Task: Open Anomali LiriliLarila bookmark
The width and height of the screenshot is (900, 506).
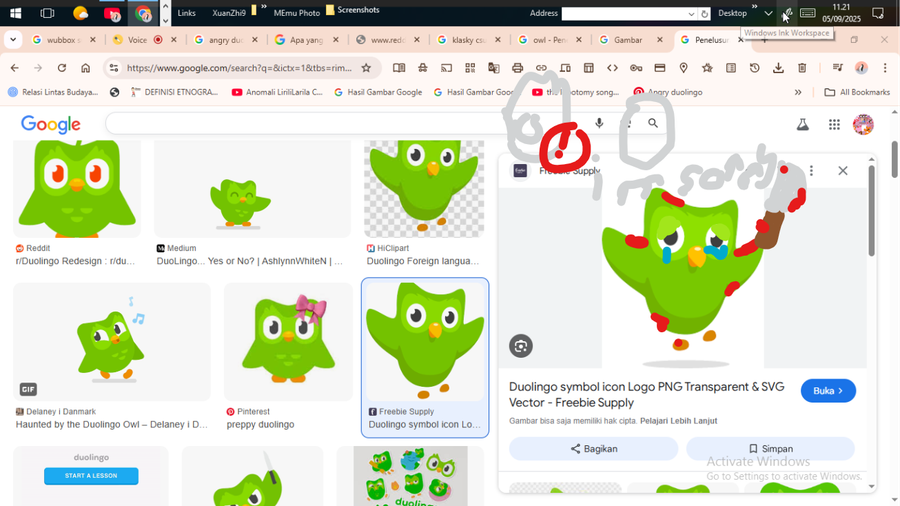Action: pos(277,92)
